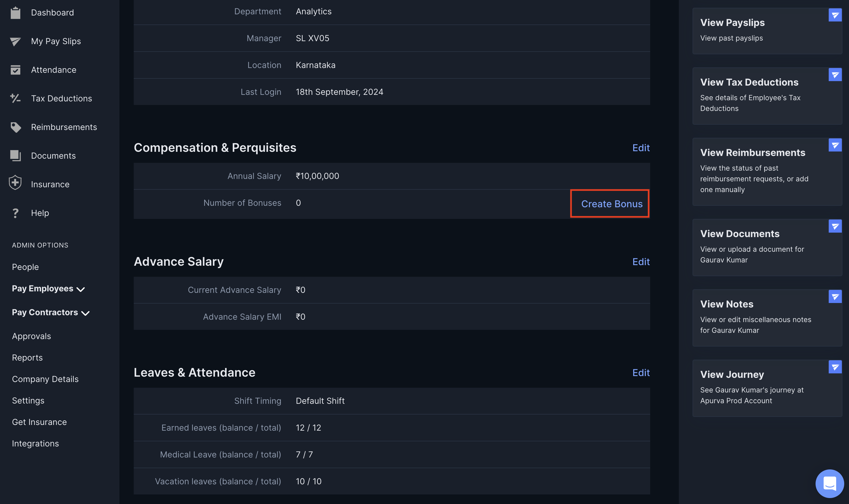849x504 pixels.
Task: Navigate to Reimbursements section
Action: (64, 127)
